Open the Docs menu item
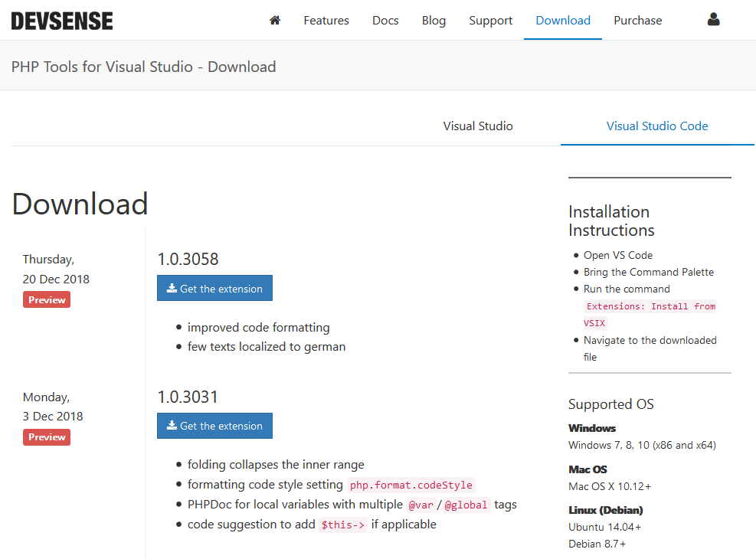Image resolution: width=756 pixels, height=559 pixels. (385, 20)
